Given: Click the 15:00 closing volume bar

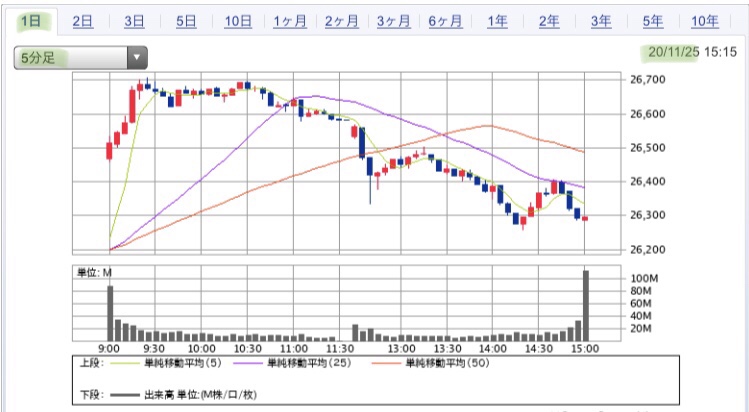Looking at the screenshot, I should [x=586, y=306].
